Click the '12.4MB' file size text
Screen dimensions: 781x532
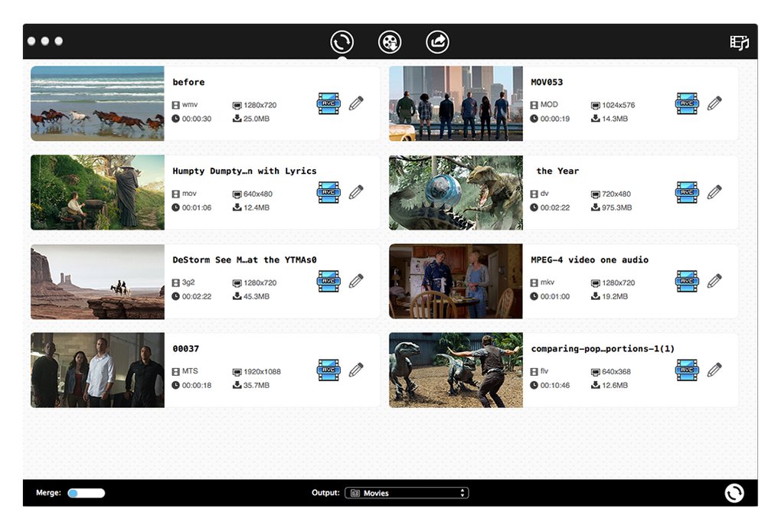pyautogui.click(x=257, y=207)
